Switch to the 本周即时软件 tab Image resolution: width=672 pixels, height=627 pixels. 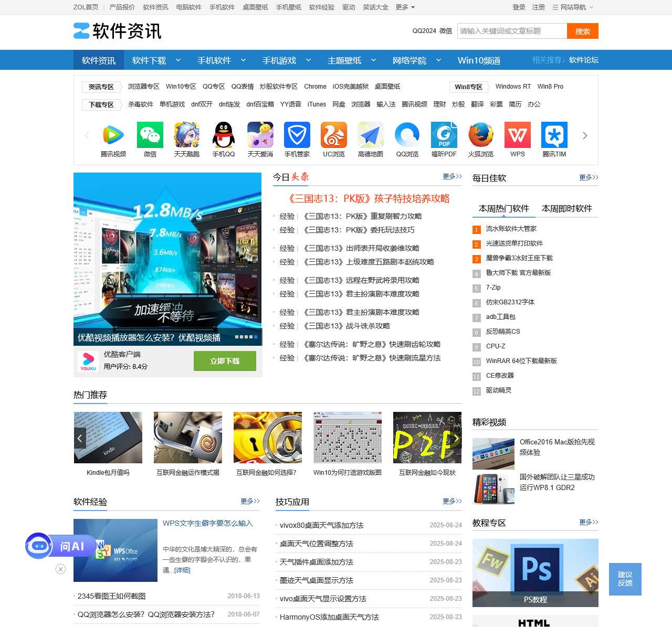566,209
